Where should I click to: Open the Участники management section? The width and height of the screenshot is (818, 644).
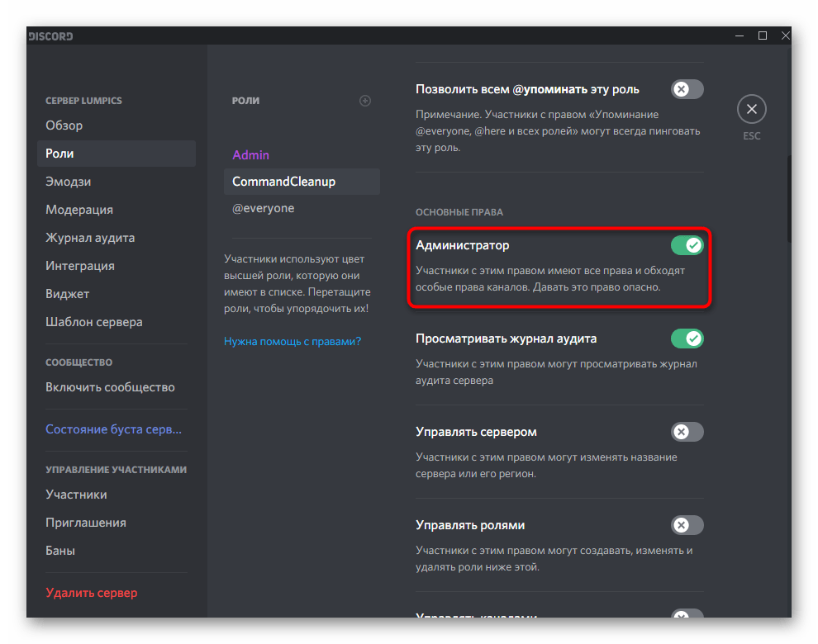(117, 495)
